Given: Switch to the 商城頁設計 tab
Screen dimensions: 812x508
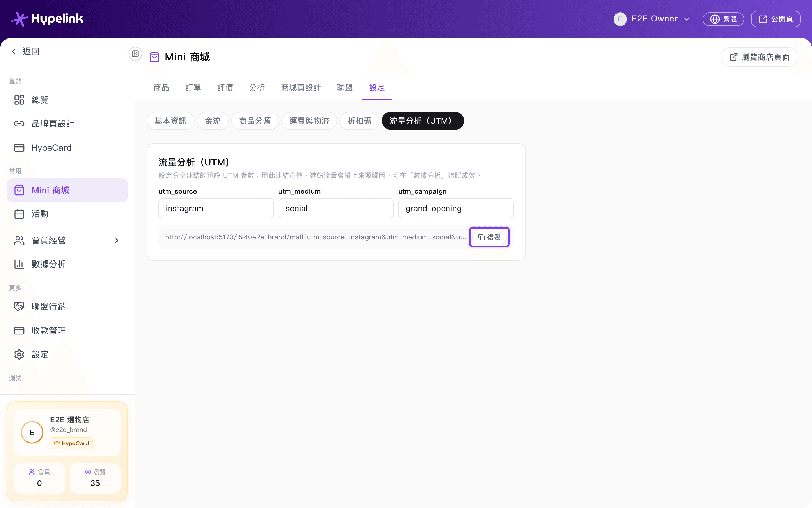Looking at the screenshot, I should point(301,88).
